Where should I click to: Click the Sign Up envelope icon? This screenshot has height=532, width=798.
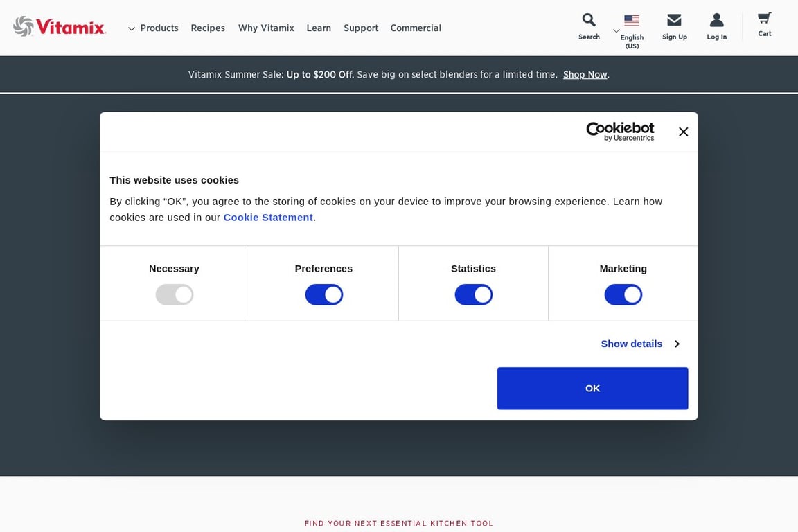point(674,20)
